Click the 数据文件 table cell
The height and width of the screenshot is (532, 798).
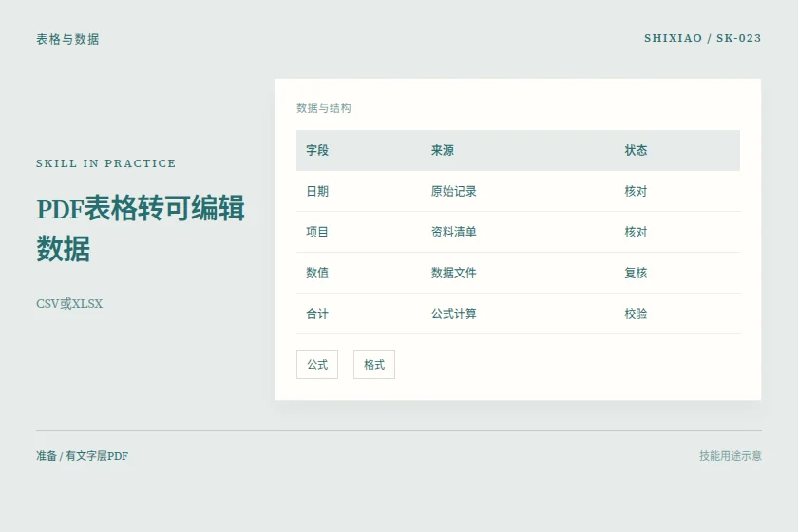(453, 273)
